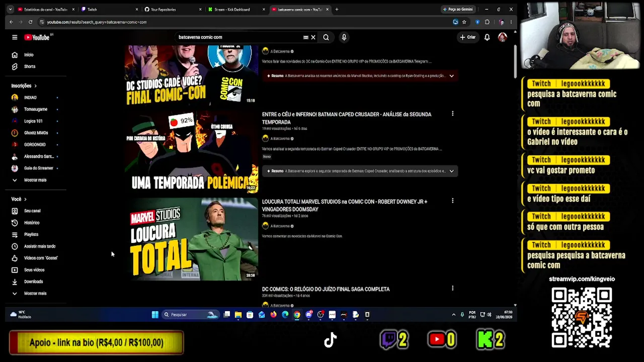Open the GORGONOID subscription channel
644x362 pixels.
point(35,145)
